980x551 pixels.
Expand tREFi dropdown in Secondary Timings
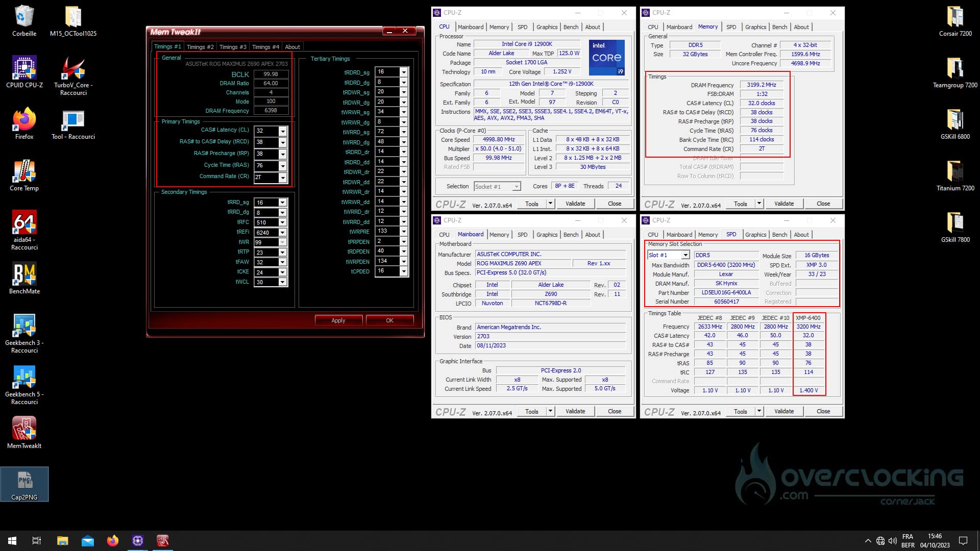282,233
